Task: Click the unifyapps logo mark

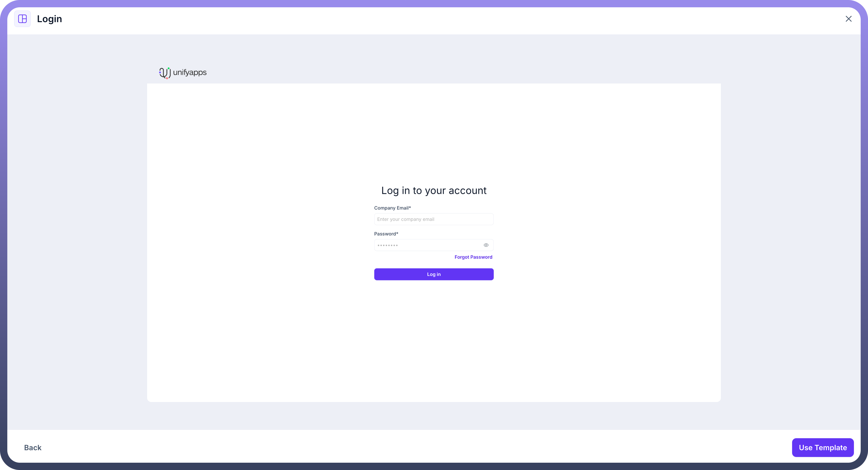Action: (165, 73)
